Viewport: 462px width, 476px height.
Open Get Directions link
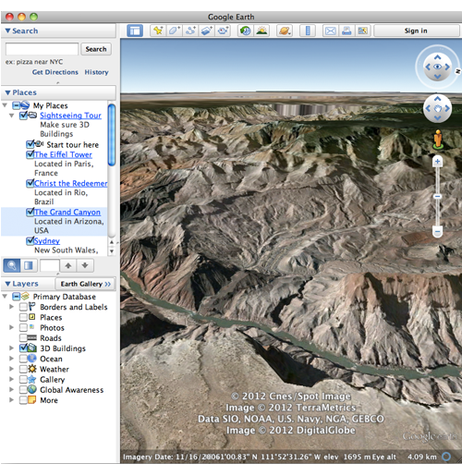(55, 72)
